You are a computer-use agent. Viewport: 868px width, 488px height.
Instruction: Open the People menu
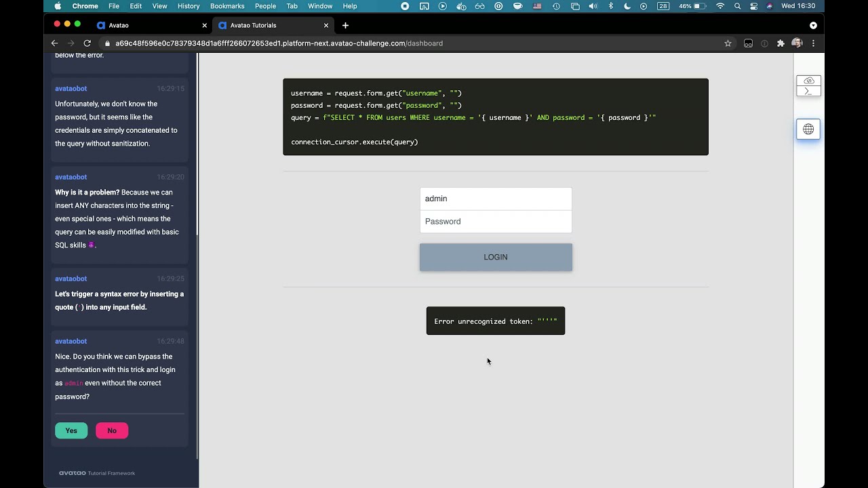click(265, 6)
